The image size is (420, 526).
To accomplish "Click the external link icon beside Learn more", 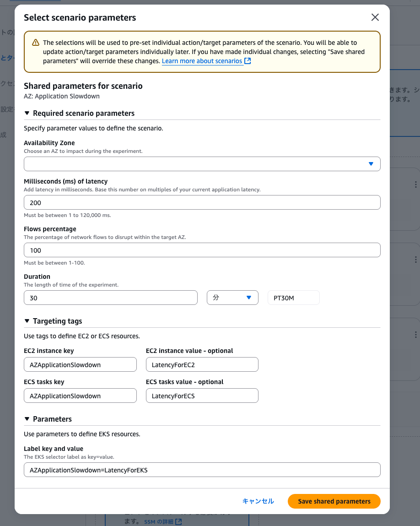I will tap(248, 61).
